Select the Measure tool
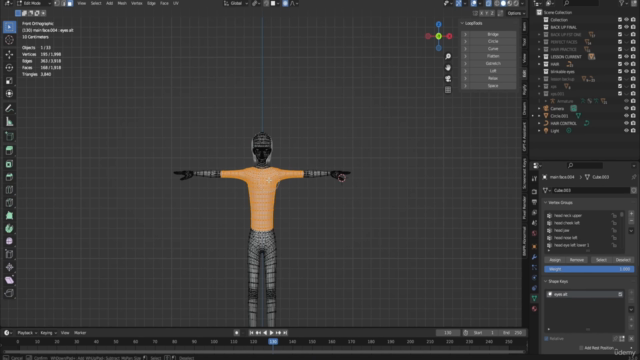Screen dimensions: 640x360 pyautogui.click(x=9, y=122)
